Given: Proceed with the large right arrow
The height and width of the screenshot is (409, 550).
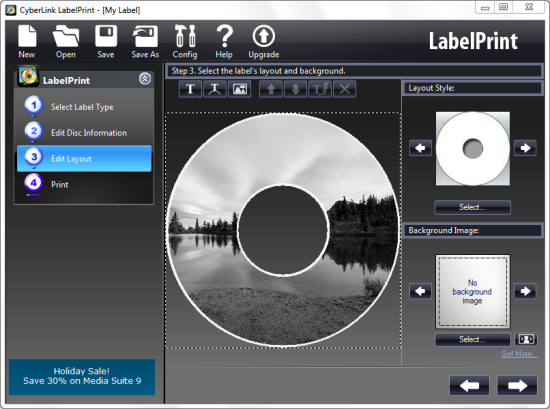Looking at the screenshot, I should tap(517, 385).
